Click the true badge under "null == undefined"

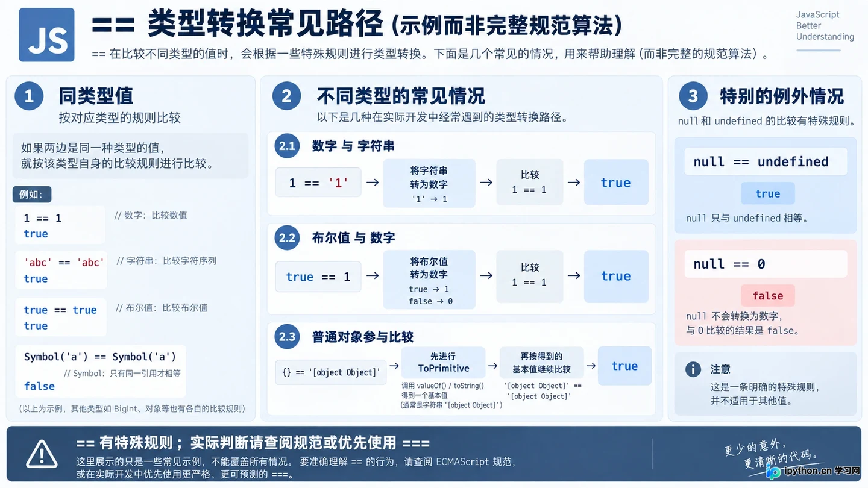pos(767,193)
